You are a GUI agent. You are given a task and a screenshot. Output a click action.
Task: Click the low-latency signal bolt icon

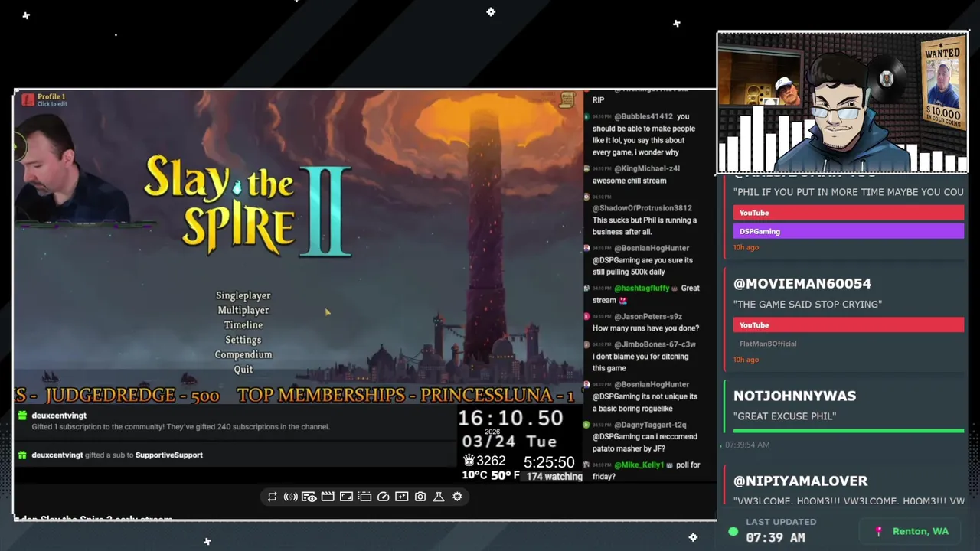[291, 497]
